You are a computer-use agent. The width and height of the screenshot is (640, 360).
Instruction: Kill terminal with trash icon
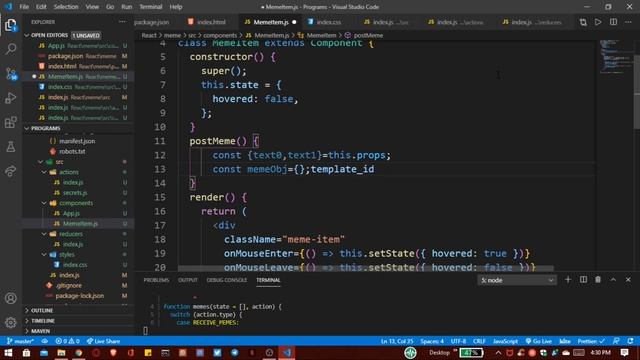click(598, 280)
